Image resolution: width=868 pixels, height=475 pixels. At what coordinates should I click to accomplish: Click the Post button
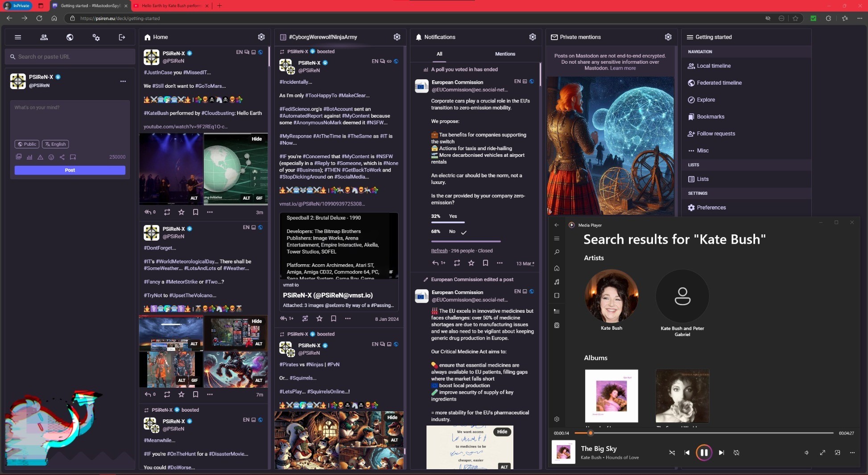[70, 170]
